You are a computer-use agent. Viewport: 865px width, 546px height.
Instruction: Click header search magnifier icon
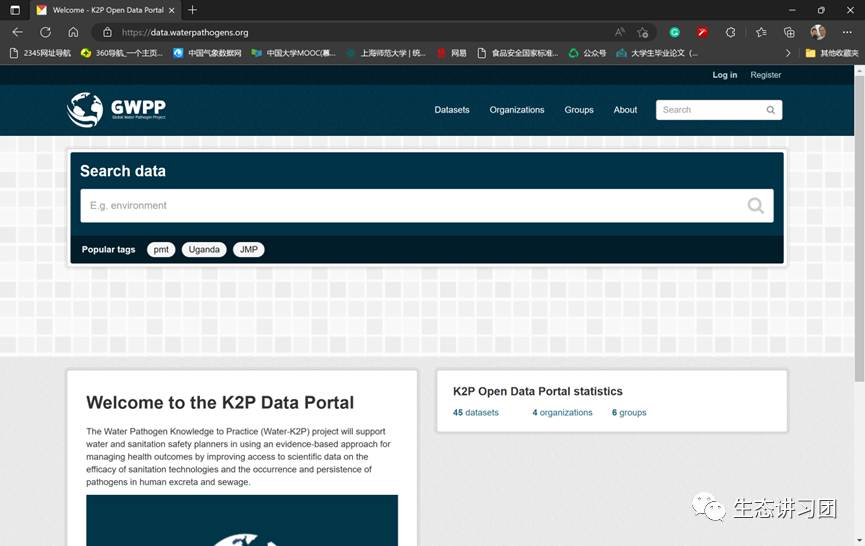[771, 110]
